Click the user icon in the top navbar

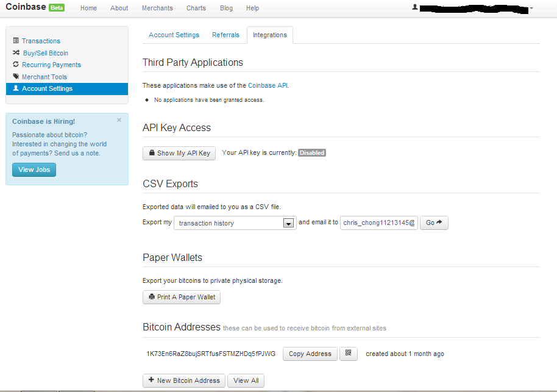click(x=414, y=7)
